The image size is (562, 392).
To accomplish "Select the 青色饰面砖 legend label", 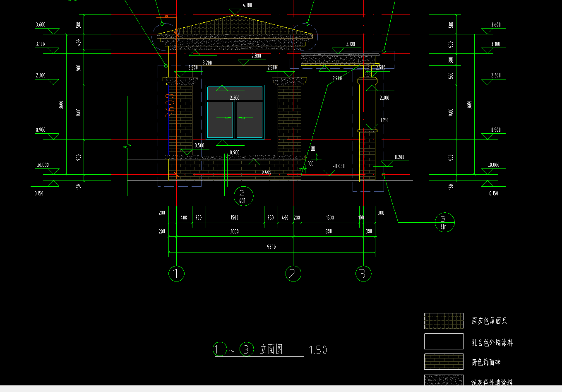I will click(486, 362).
